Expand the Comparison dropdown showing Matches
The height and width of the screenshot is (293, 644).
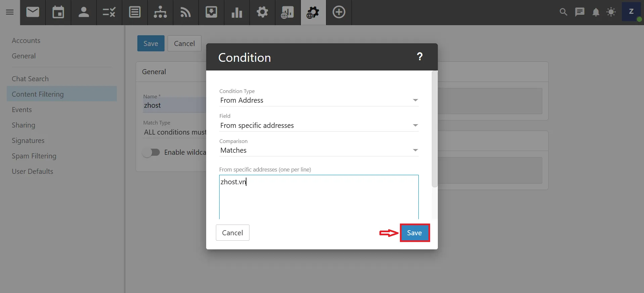click(x=319, y=150)
